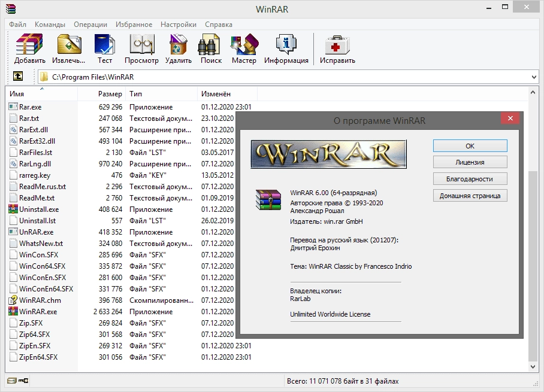Click the 2 633 264 size value

[x=108, y=312]
